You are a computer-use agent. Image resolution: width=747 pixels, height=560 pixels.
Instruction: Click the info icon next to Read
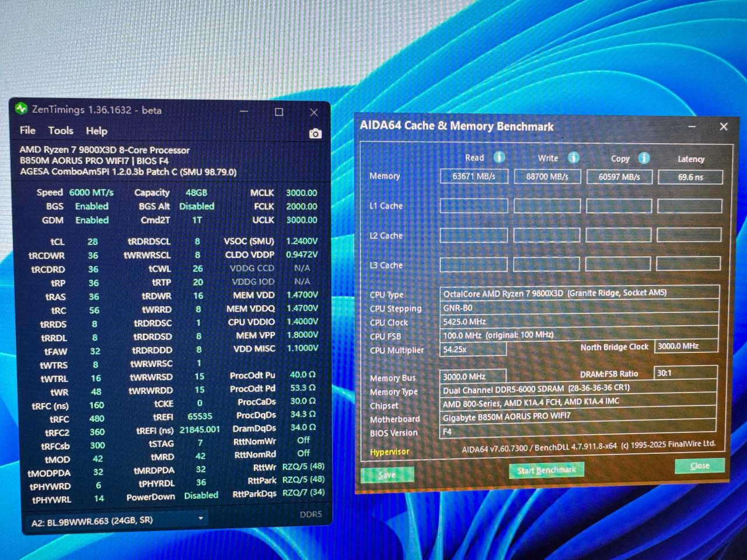click(499, 157)
